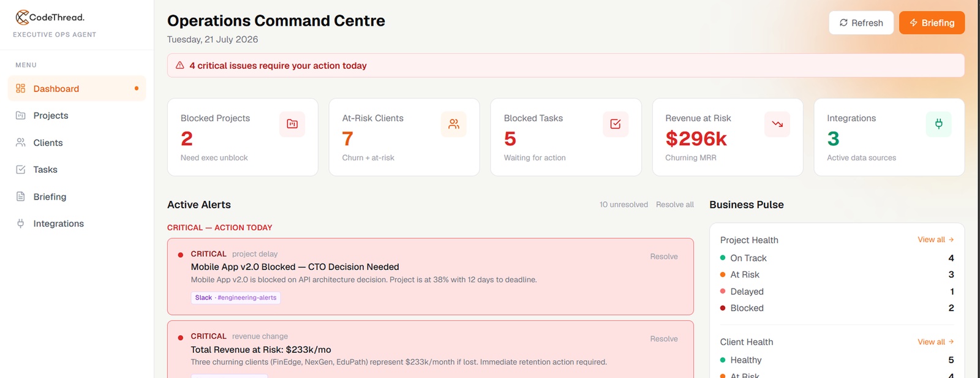Resolve the Mobile App v2.0 Blocked alert
The height and width of the screenshot is (378, 980).
coord(664,257)
